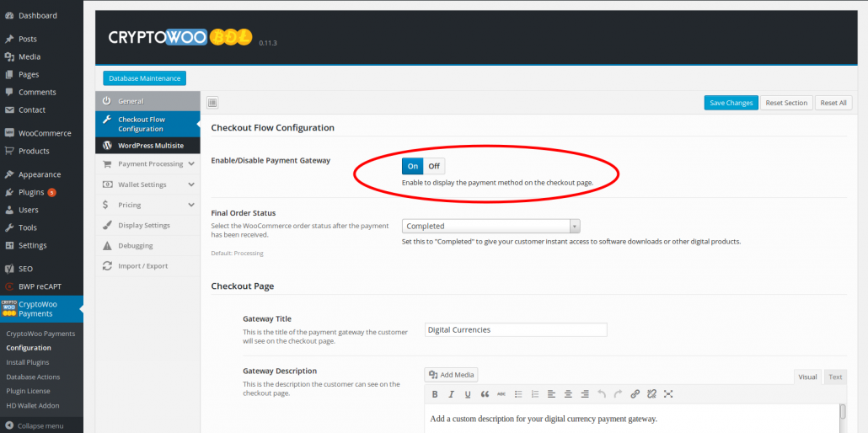Image resolution: width=868 pixels, height=433 pixels.
Task: Click the insert link icon
Action: 635,393
